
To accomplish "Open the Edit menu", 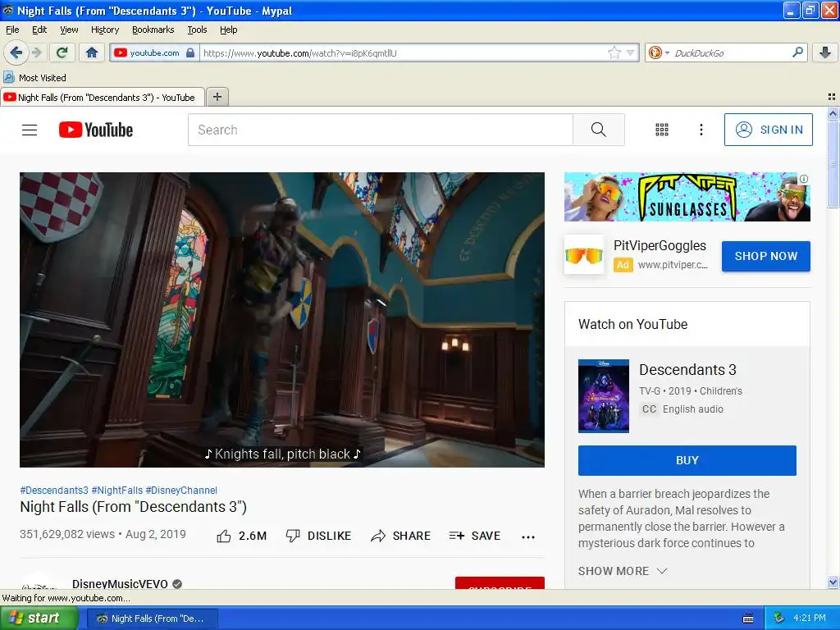I will click(x=39, y=30).
